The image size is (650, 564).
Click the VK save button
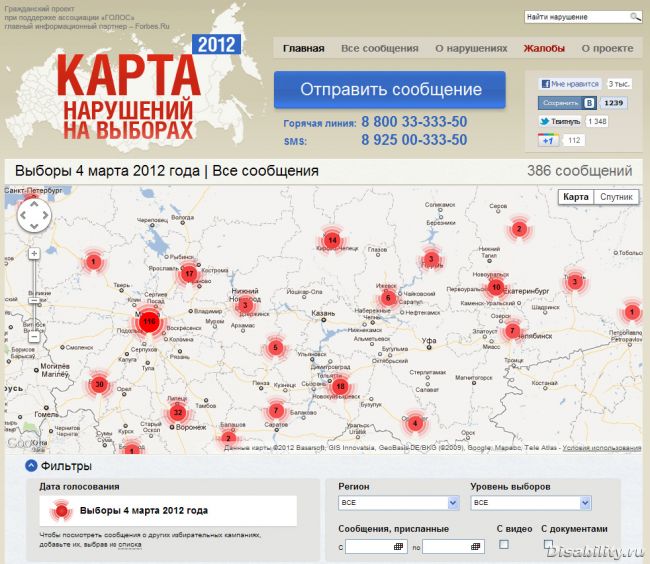[x=567, y=103]
